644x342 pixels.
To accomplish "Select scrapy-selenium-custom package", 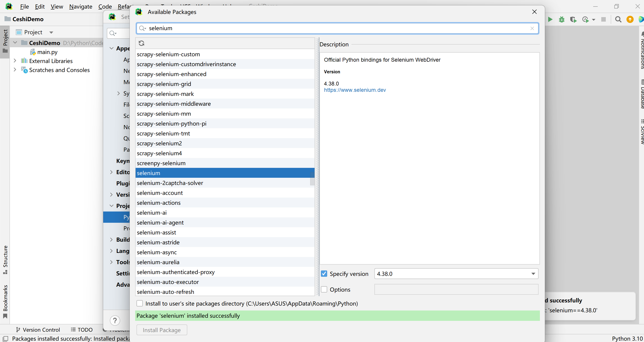I will [x=225, y=54].
